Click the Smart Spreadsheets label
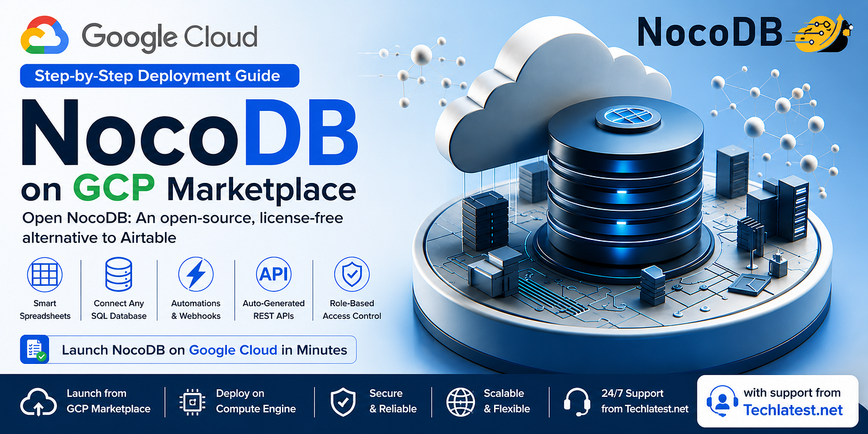This screenshot has height=434, width=868. click(x=45, y=309)
